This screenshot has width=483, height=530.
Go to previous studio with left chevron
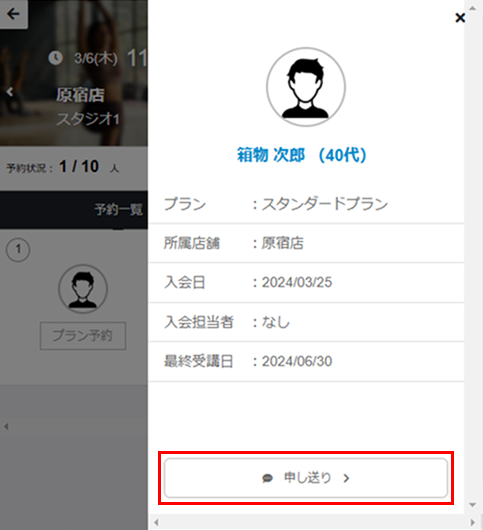10,92
